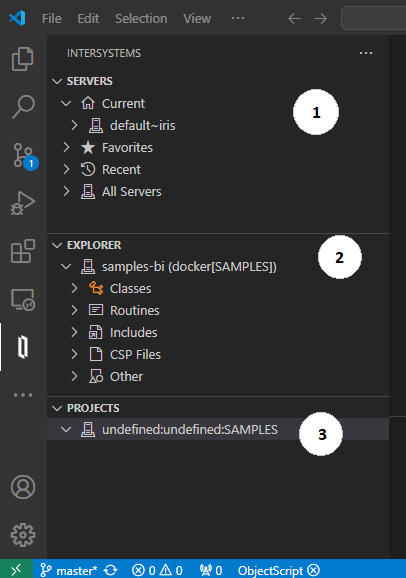Expand the All Servers node
Image resolution: width=406 pixels, height=578 pixels.
(x=66, y=191)
